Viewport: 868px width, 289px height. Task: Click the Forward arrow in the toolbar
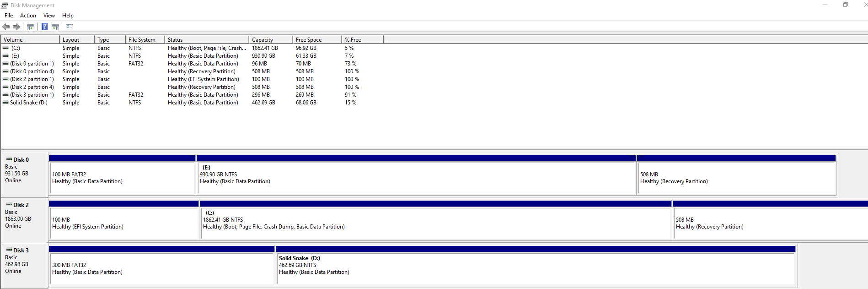pos(16,27)
